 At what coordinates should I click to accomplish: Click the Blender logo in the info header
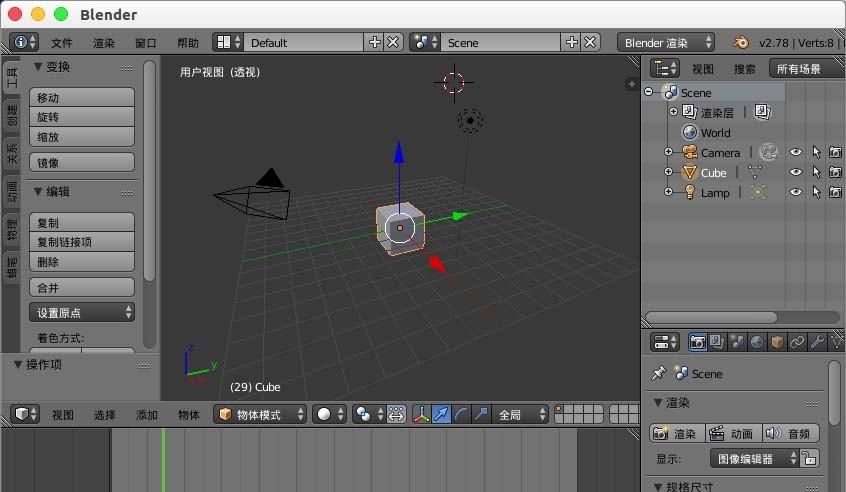point(742,42)
